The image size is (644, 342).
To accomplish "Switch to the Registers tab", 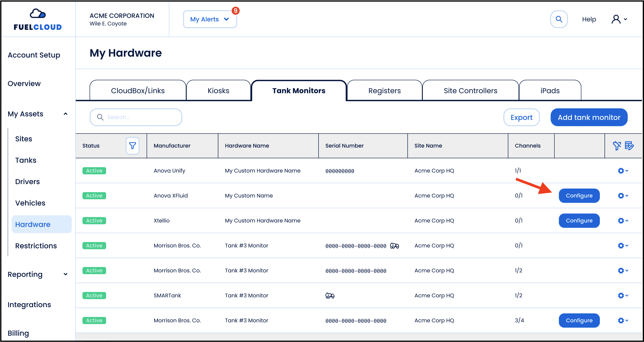I will pyautogui.click(x=384, y=91).
